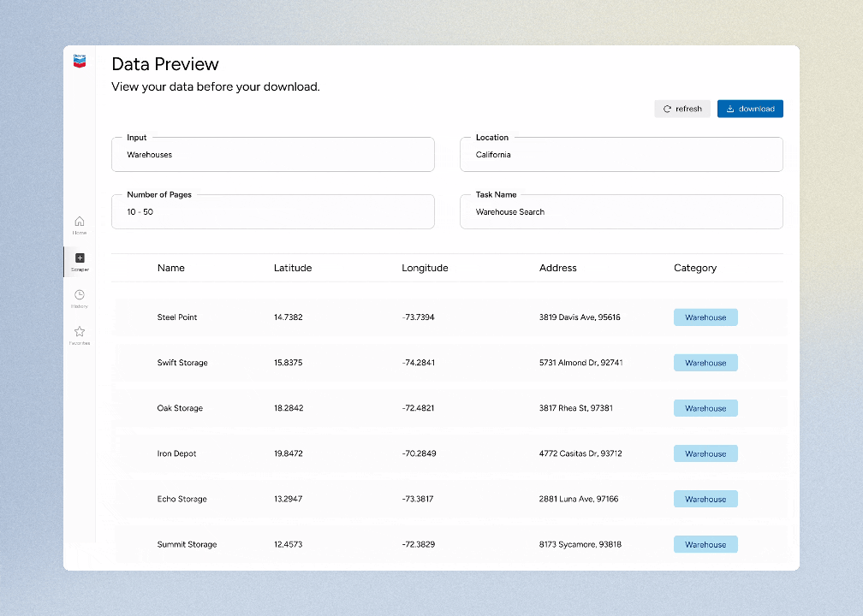This screenshot has height=616, width=863.
Task: Click address 4772 Casitas Dr, 93712
Action: click(x=580, y=453)
